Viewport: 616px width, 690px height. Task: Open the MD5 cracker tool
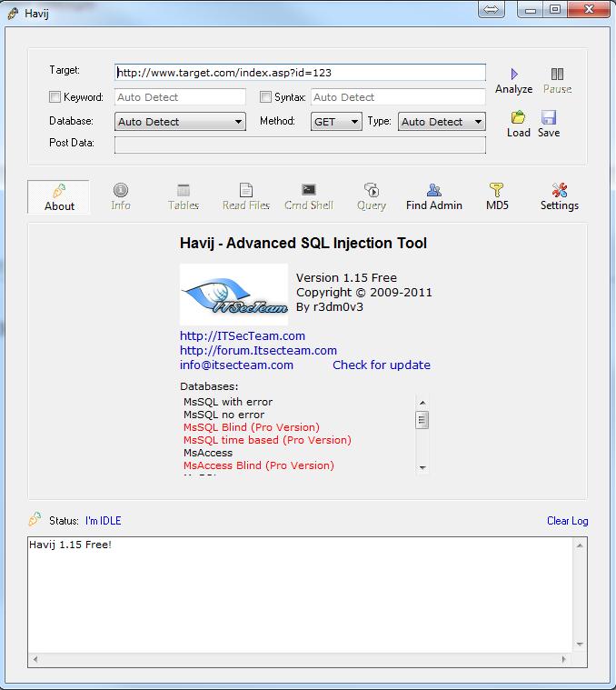497,197
